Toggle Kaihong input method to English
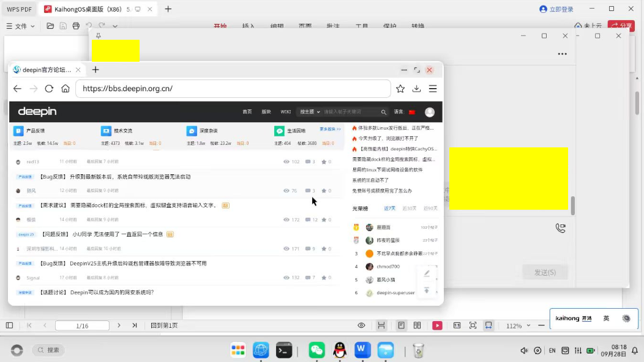This screenshot has height=362, width=644. (606, 319)
